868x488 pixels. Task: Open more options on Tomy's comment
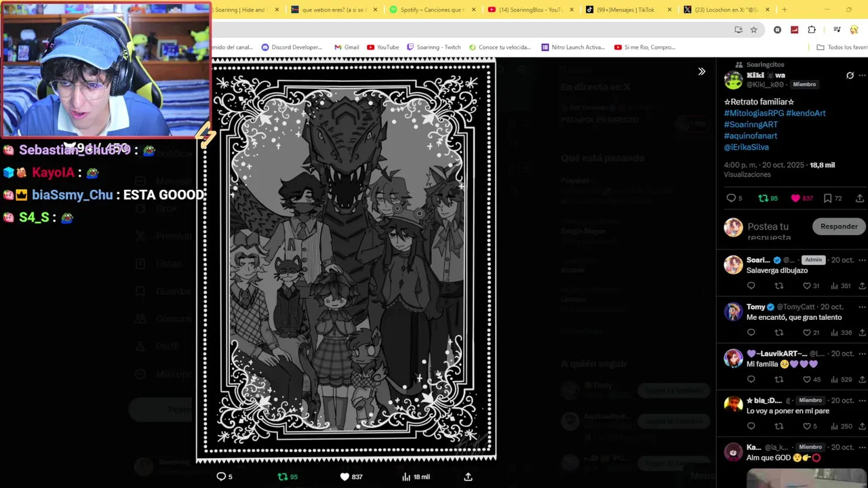[x=863, y=307]
